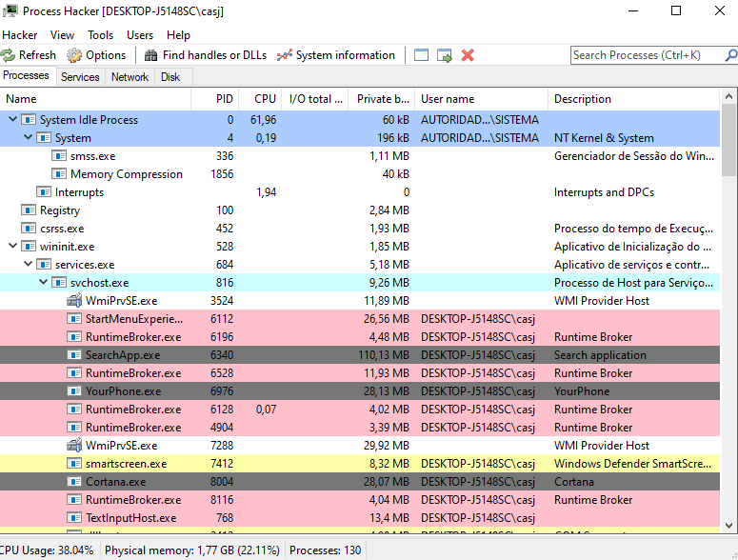Screen dimensions: 738x560
Task: Open Options via the gear icon
Action: tap(74, 55)
